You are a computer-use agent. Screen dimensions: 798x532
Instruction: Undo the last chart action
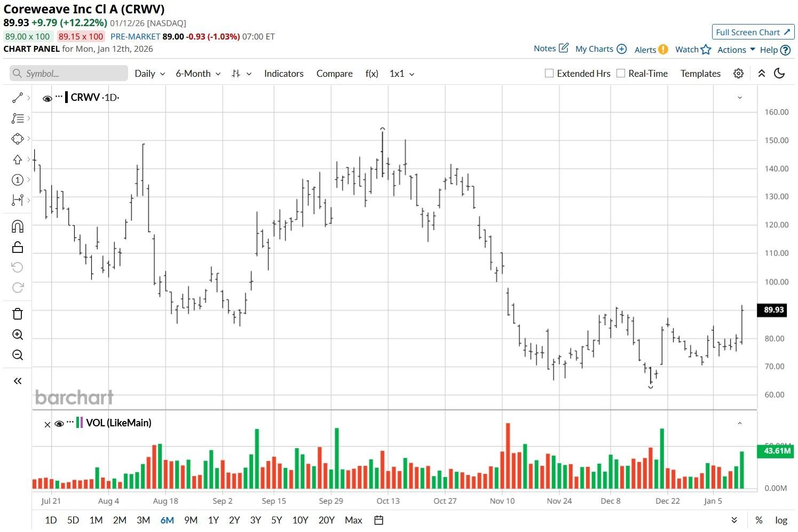tap(18, 267)
